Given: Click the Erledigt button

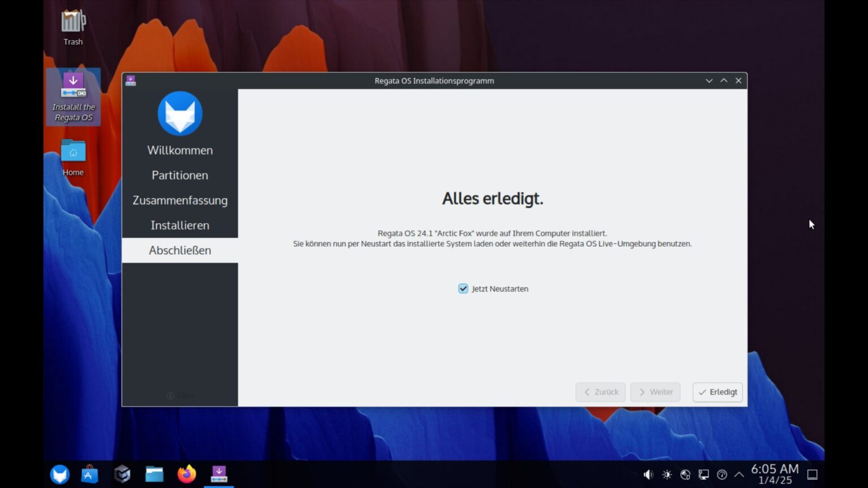Looking at the screenshot, I should tap(718, 392).
